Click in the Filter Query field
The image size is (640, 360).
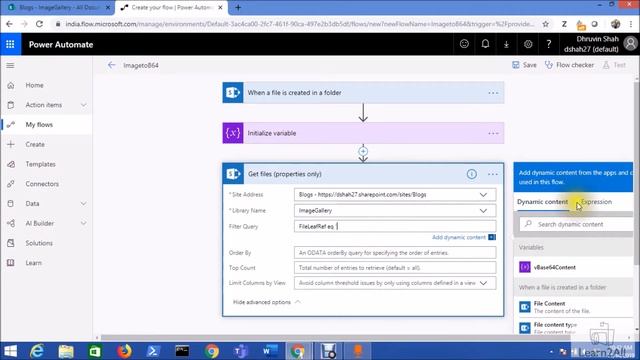(x=395, y=226)
